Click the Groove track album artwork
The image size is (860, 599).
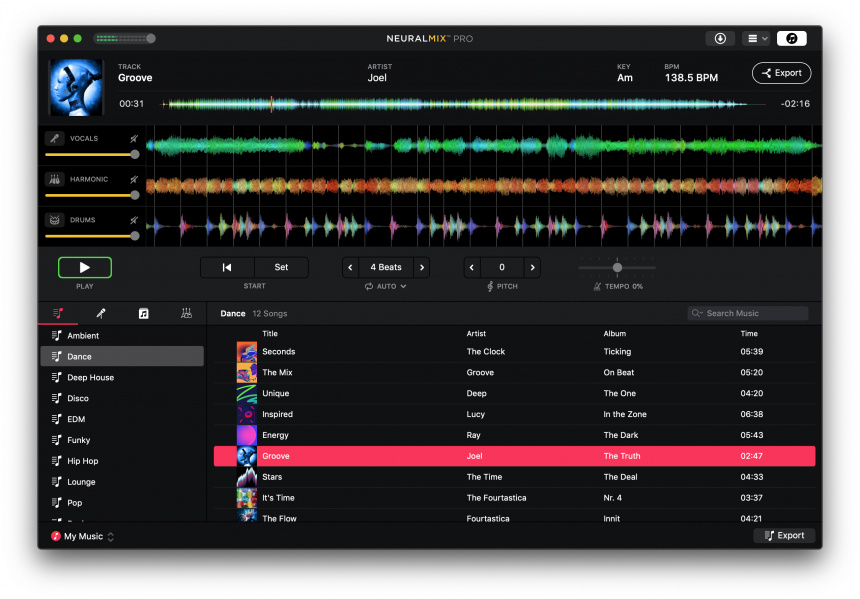point(76,87)
